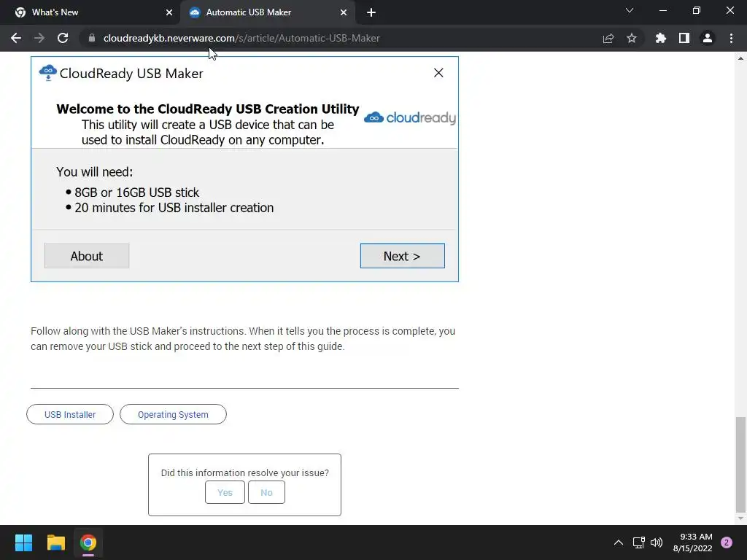
Task: Click the 'Welcome to the CloudReady USB Creation Utility' heading
Action: (x=208, y=109)
